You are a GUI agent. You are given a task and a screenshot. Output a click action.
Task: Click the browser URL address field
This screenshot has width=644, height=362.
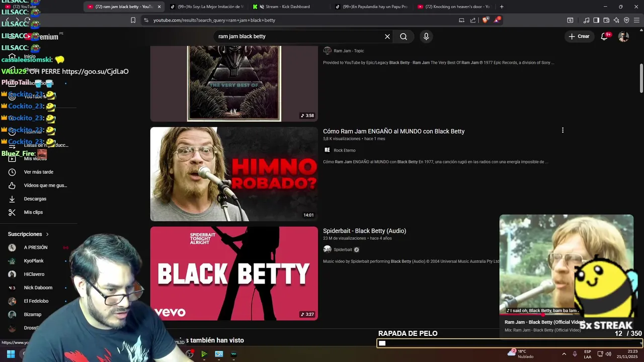point(302,20)
